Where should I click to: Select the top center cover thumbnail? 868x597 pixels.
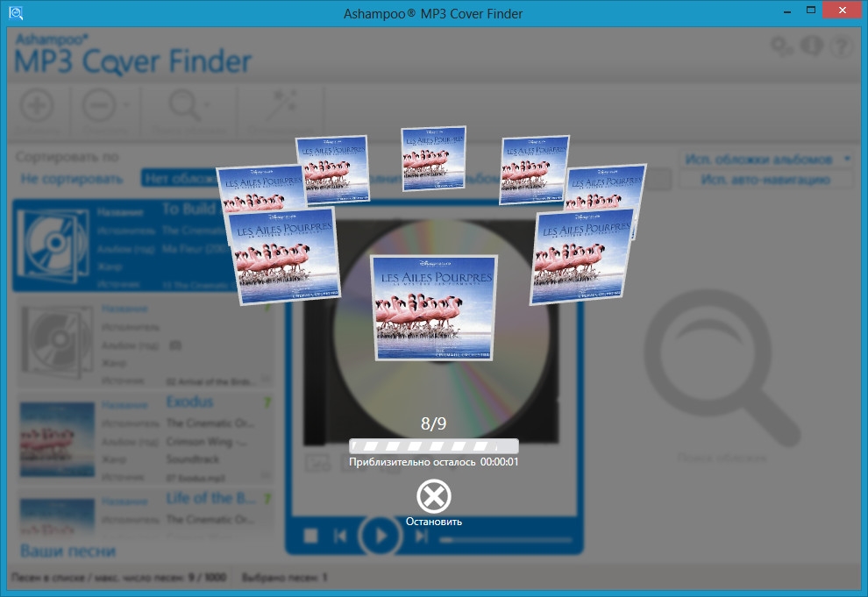434,159
